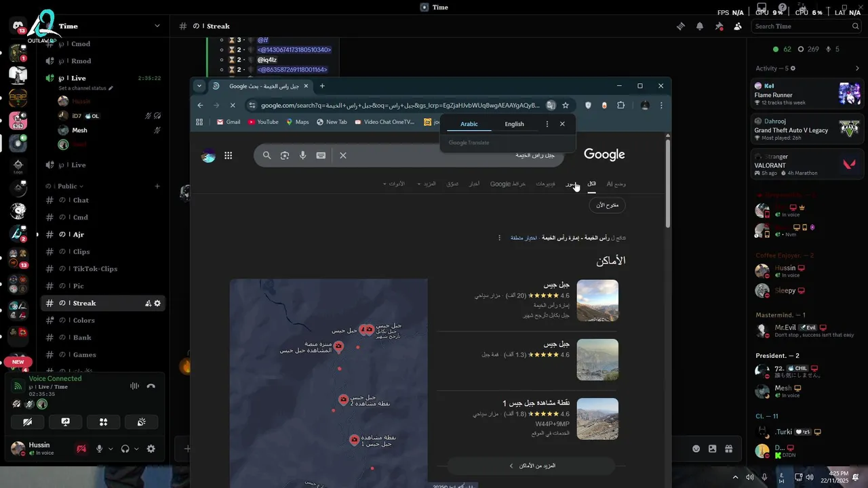Expand microphone input options arrow
The image size is (868, 488).
click(111, 449)
